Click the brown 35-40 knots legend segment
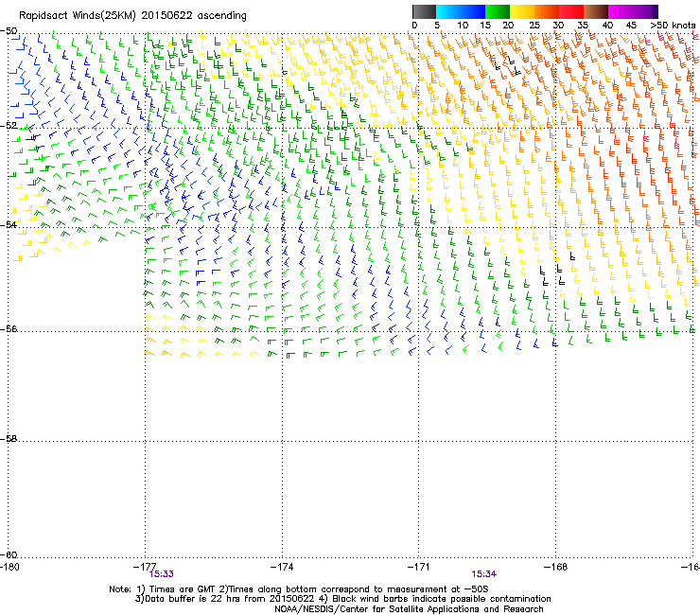Viewport: 700px width, 615px height. coord(596,11)
